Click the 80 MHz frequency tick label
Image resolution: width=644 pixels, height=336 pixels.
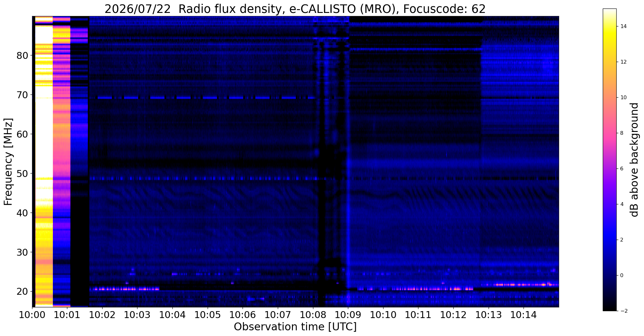point(22,56)
